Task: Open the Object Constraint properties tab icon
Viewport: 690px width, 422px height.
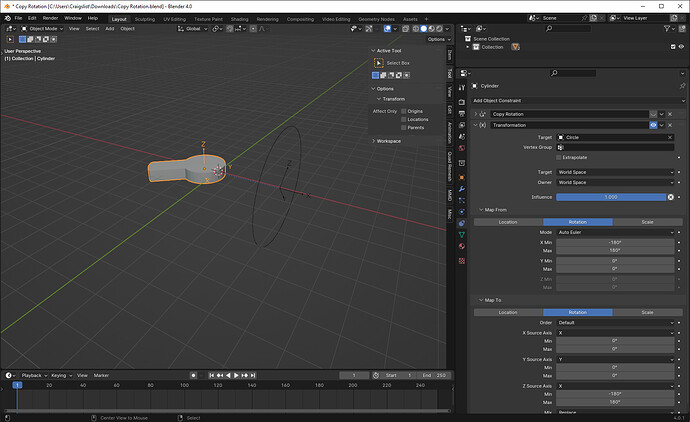Action: pos(462,223)
